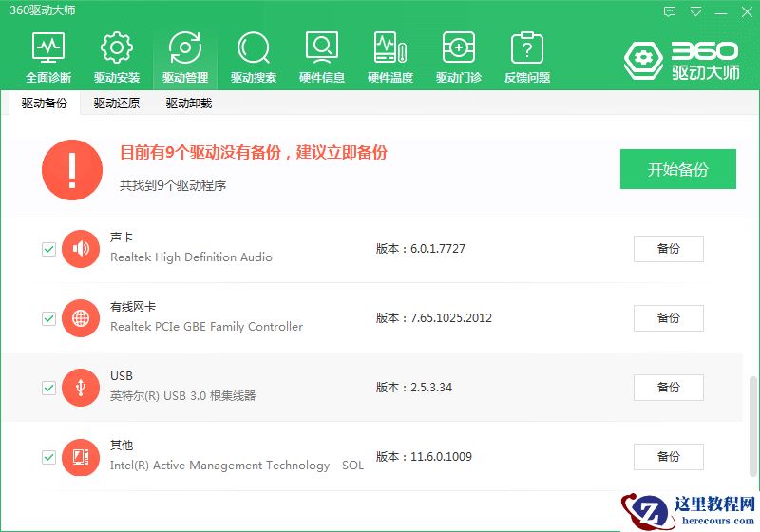
Task: Switch to the 驱动卸载 tab
Action: coord(188,104)
